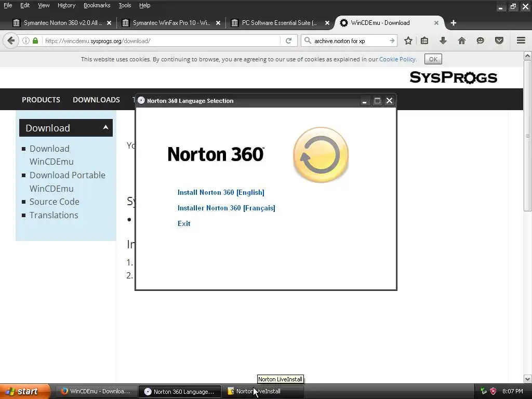532x399 pixels.
Task: Open File menu in Firefox
Action: 8,5
